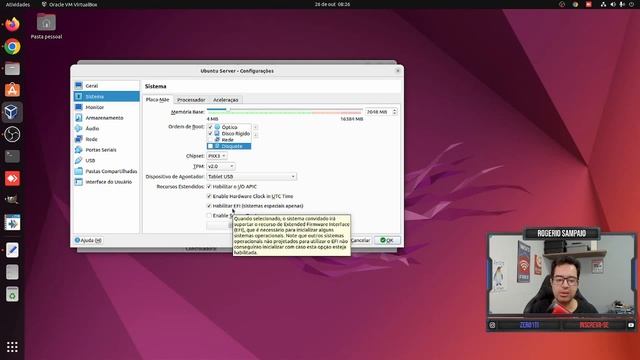Switch to the Aceleração tab

point(225,100)
